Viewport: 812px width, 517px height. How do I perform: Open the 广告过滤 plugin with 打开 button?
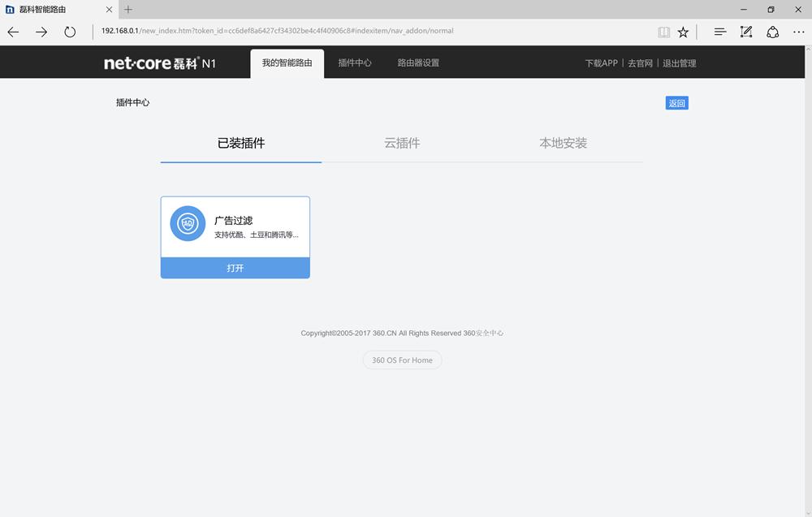coord(235,268)
